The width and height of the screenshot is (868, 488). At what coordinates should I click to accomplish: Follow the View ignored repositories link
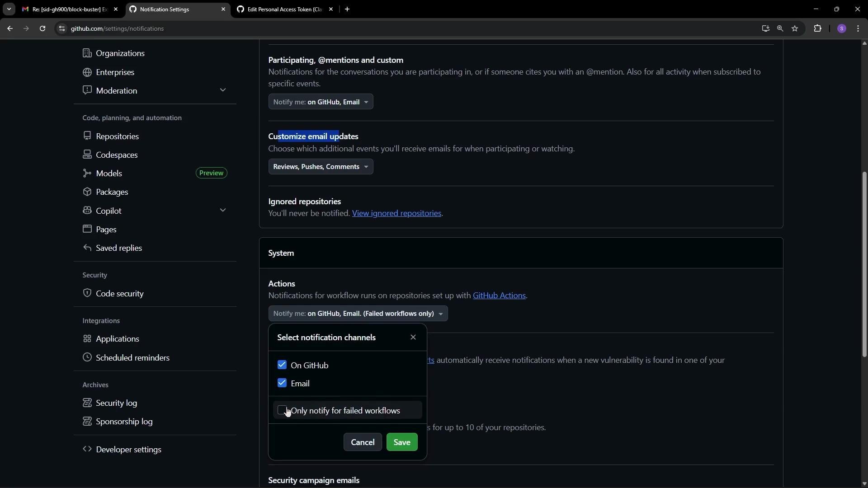396,213
